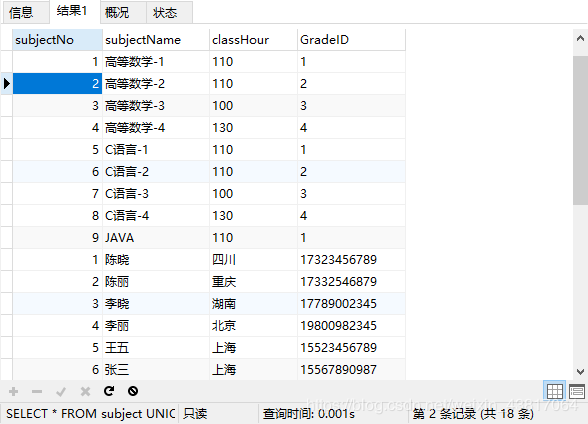Select classHour 110 in JAVA row

[253, 238]
